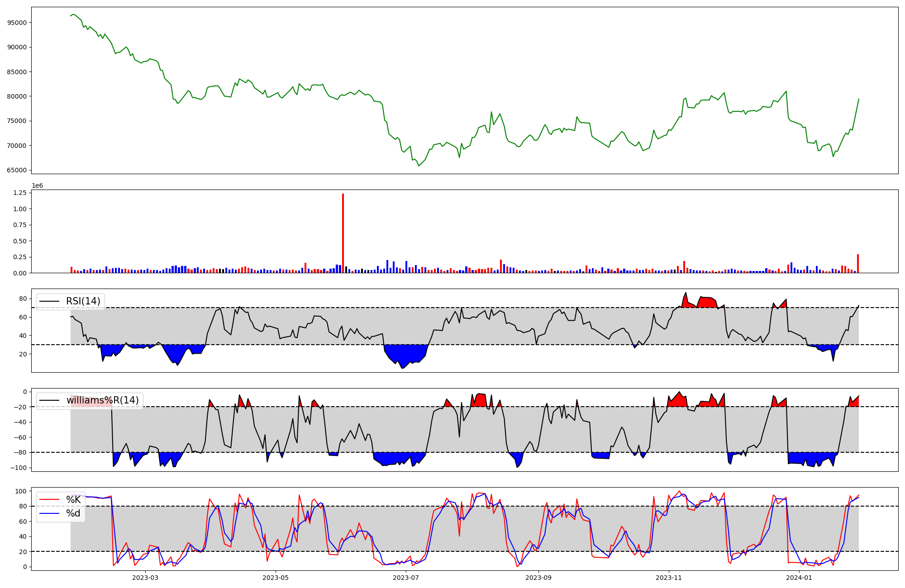The width and height of the screenshot is (905, 588).
Task: Click the tallest red volume spike bar
Action: point(343,233)
